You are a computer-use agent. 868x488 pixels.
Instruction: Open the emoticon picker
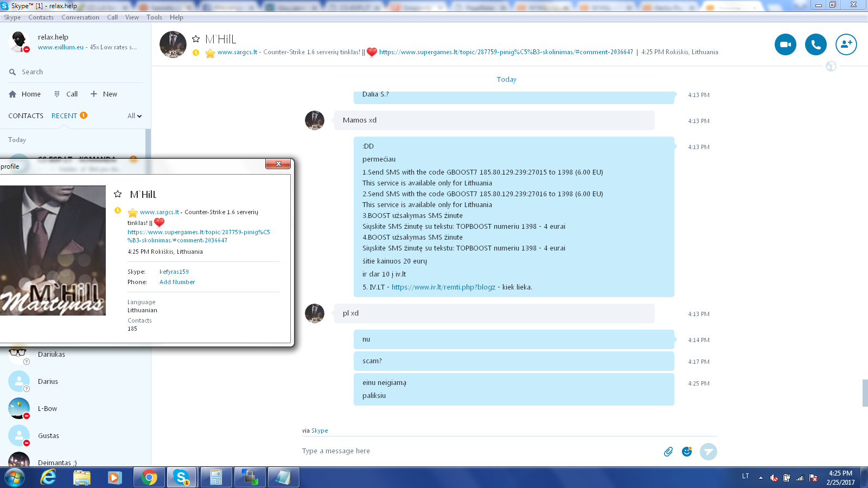tap(687, 451)
